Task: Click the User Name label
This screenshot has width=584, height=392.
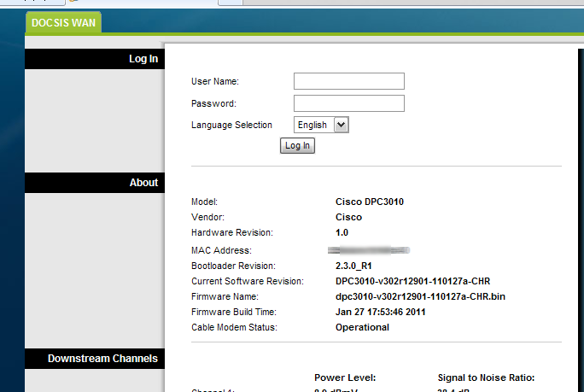Action: pyautogui.click(x=215, y=81)
